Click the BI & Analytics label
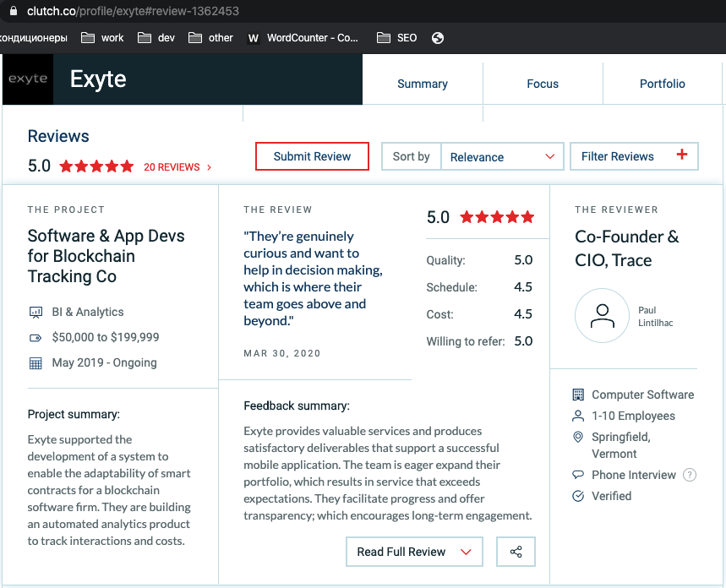Screen dimensions: 726x588 coord(88,312)
